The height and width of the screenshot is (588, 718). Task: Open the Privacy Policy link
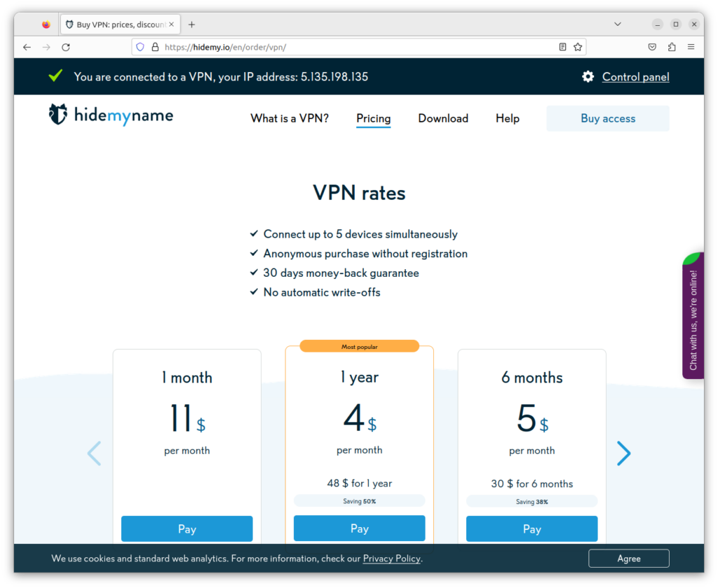391,559
